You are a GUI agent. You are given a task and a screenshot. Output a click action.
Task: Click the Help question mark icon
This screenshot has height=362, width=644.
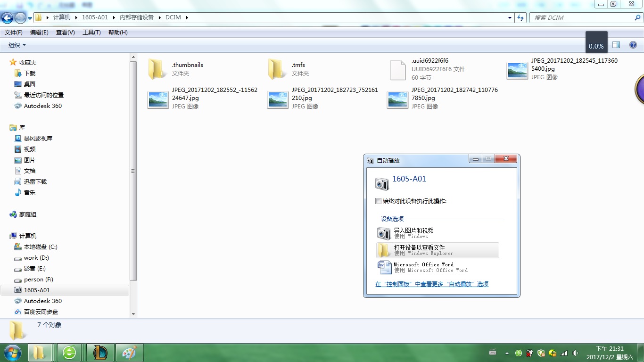pyautogui.click(x=633, y=45)
